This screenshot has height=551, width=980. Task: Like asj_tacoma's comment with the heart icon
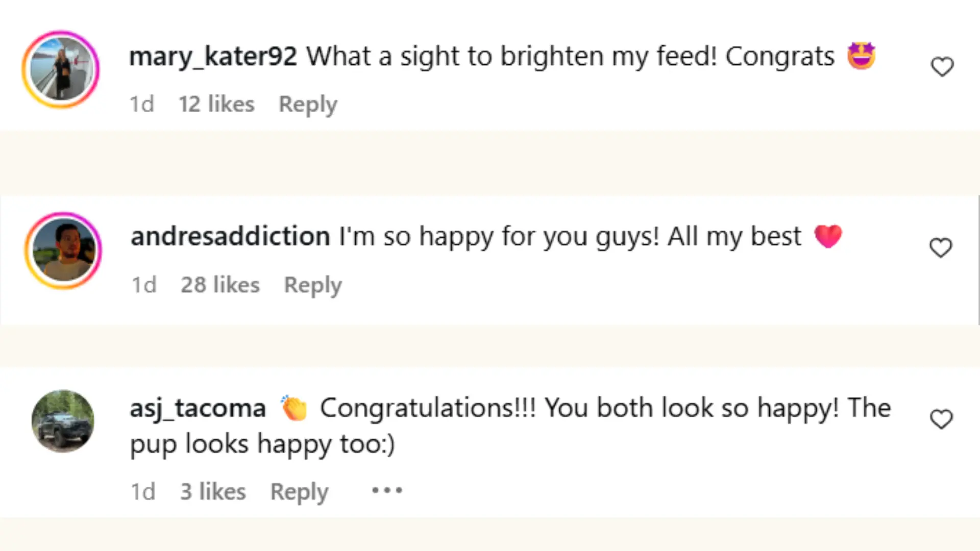(941, 419)
